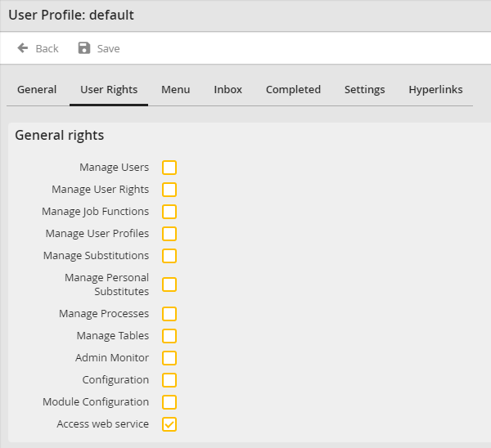
Task: Click the 'Access web service' label text
Action: click(103, 424)
